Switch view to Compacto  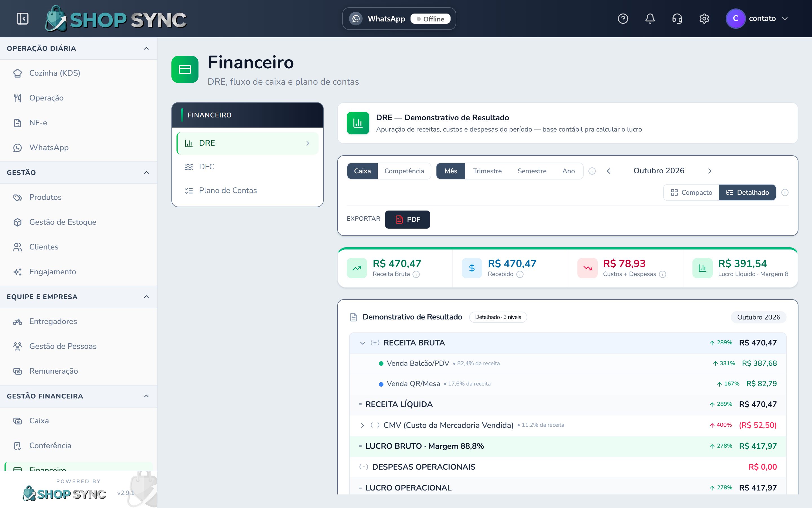click(691, 192)
